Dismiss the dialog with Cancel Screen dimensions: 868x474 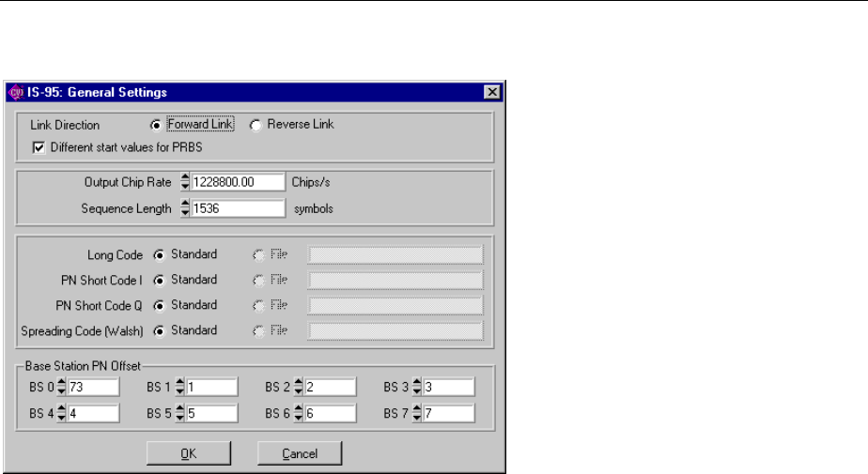pyautogui.click(x=300, y=453)
